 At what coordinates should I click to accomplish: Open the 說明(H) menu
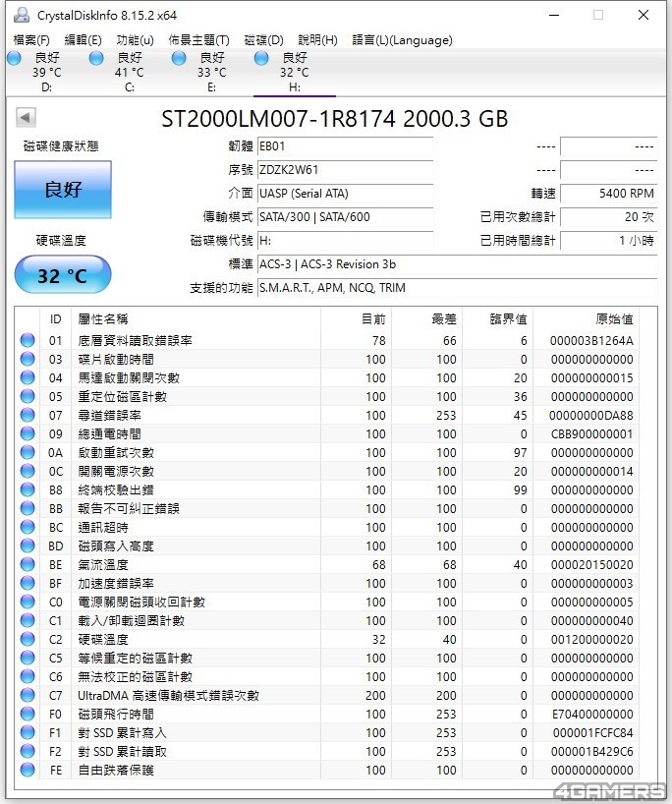coord(317,40)
